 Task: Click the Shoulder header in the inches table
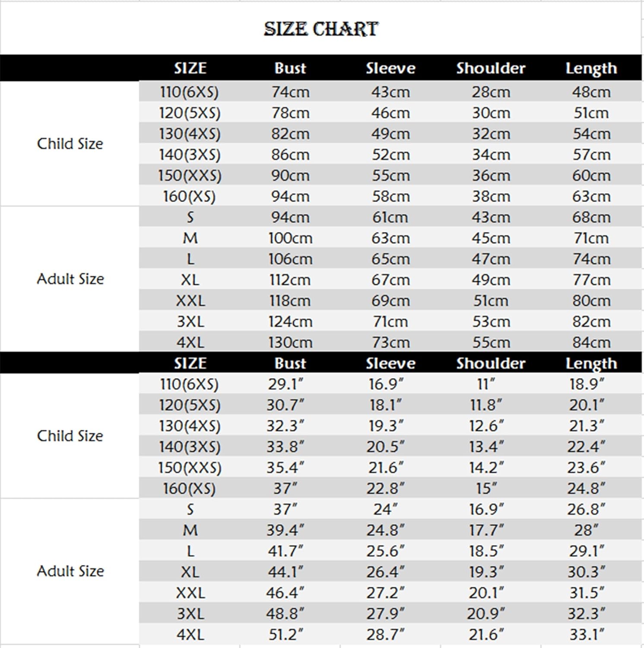coord(491,363)
